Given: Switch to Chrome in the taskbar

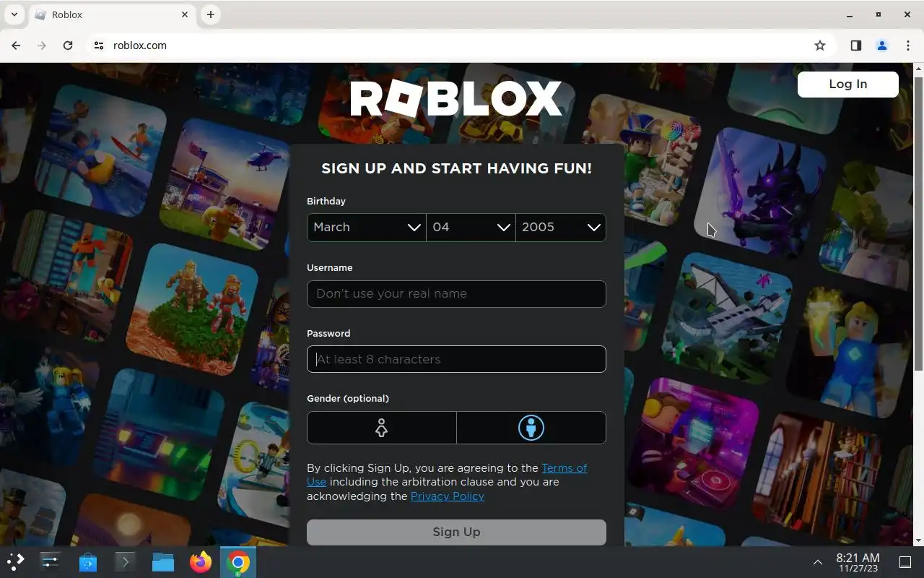Looking at the screenshot, I should 238,561.
